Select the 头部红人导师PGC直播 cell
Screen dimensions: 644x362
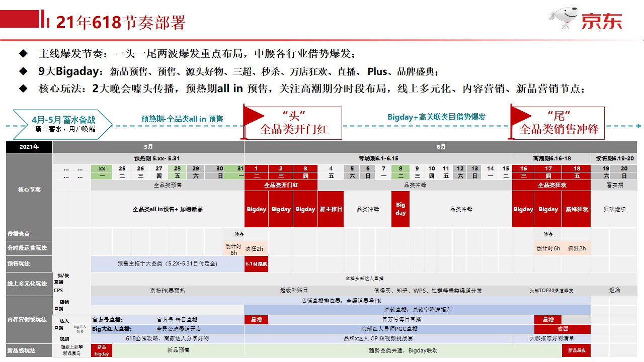[x=389, y=329]
